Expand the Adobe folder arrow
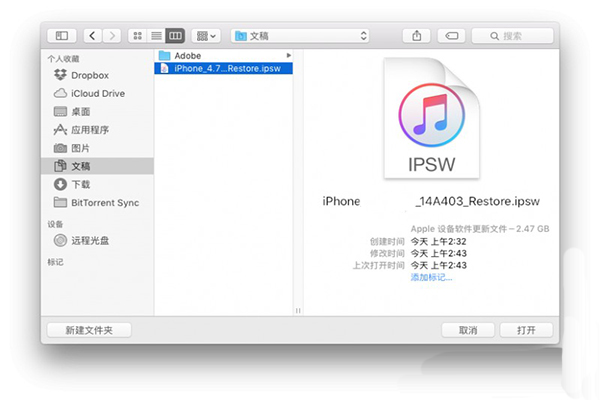This screenshot has height=400, width=600. click(289, 56)
